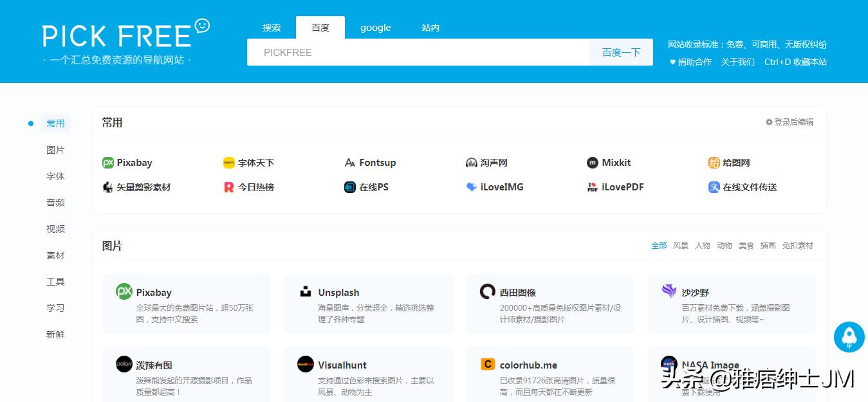Open iLovePDF from its icon
Image resolution: width=868 pixels, height=402 pixels.
[x=593, y=187]
